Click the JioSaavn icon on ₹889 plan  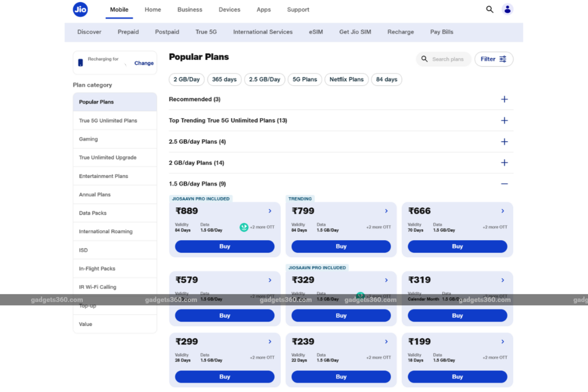[244, 227]
